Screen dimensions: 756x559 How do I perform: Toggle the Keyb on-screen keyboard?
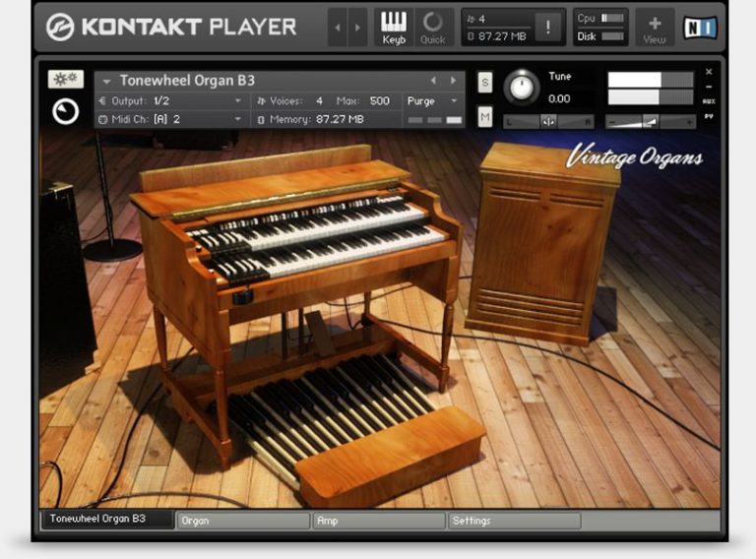click(x=394, y=28)
